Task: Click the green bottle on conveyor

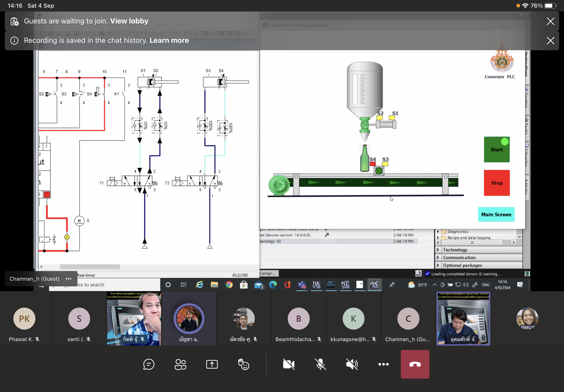Action: tap(365, 158)
